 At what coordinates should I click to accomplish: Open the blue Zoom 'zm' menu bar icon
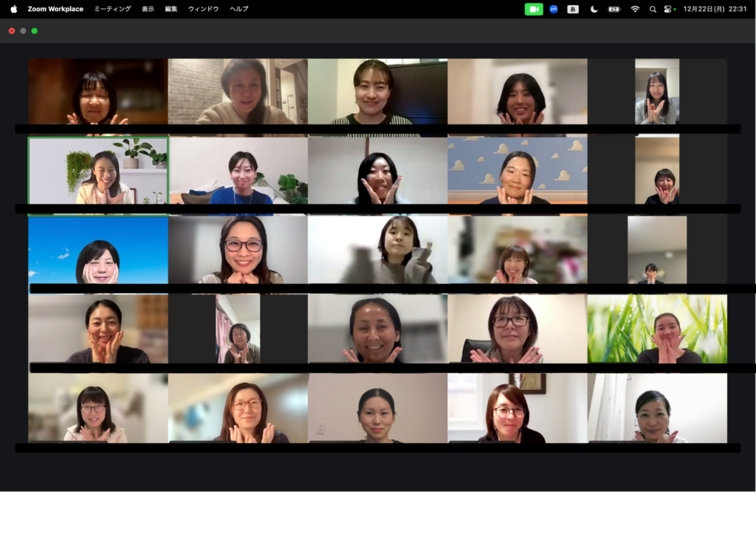click(554, 9)
